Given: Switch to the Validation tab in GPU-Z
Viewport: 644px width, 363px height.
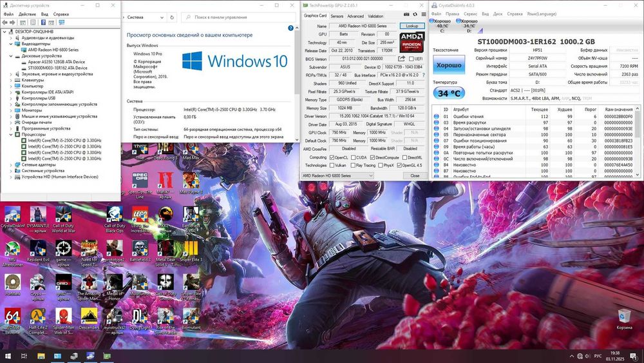Looking at the screenshot, I should pyautogui.click(x=375, y=16).
